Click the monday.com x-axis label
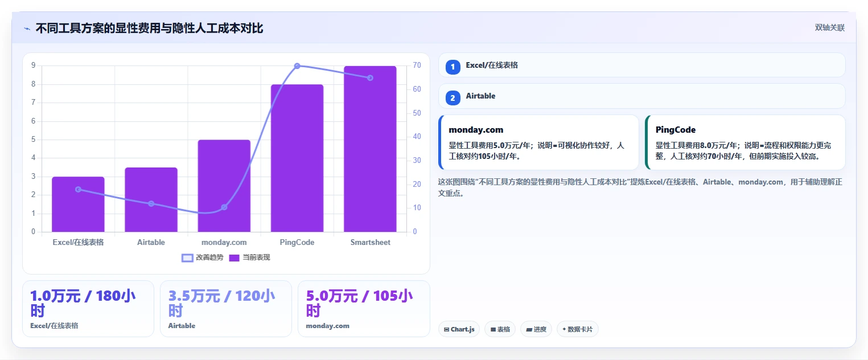 pyautogui.click(x=224, y=242)
